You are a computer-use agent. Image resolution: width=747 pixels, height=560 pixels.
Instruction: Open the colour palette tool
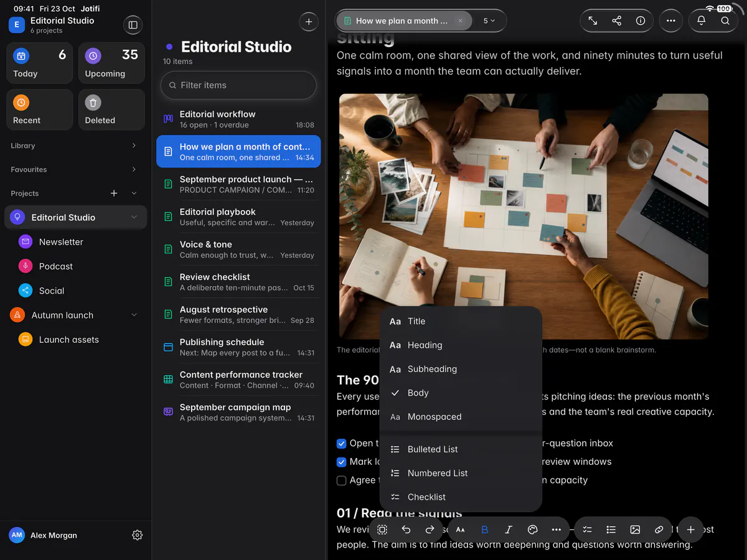(532, 530)
